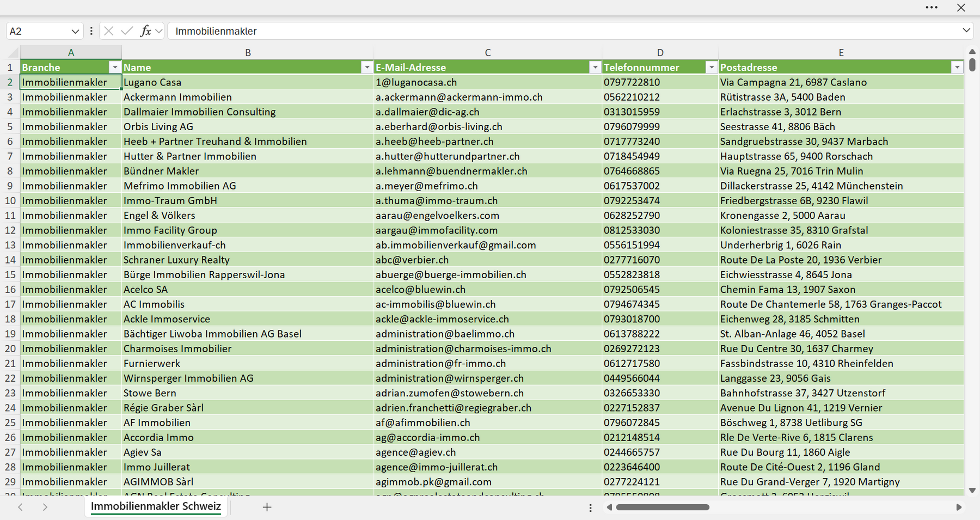This screenshot has width=980, height=520.
Task: Open the E-Mail-Adresse filter dropdown
Action: coord(595,67)
